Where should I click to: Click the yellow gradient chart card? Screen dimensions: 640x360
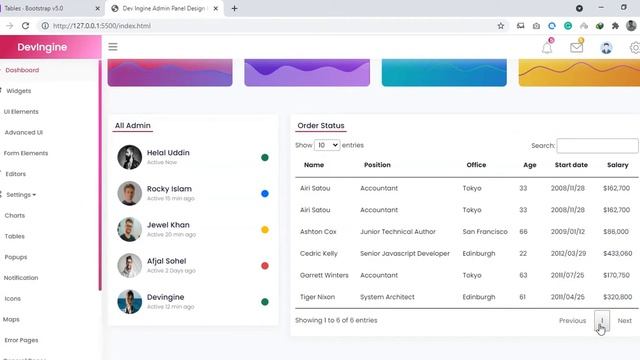click(x=579, y=73)
